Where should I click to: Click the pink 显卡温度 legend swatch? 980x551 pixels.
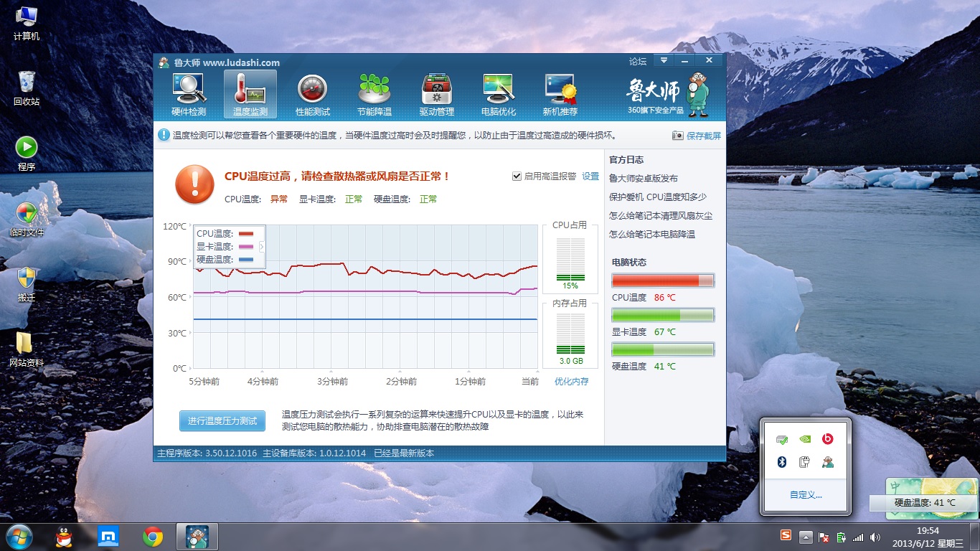(x=246, y=246)
